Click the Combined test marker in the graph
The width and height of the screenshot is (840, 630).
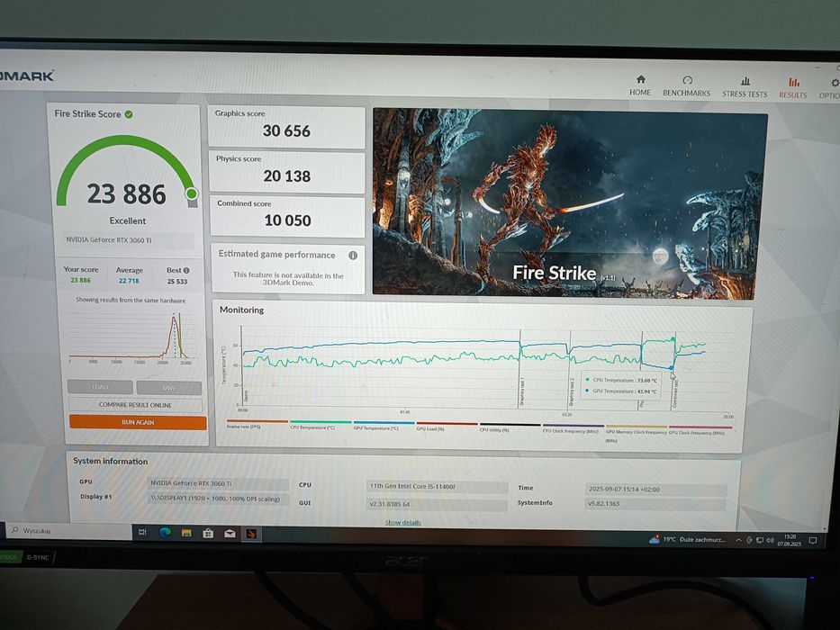(x=674, y=393)
